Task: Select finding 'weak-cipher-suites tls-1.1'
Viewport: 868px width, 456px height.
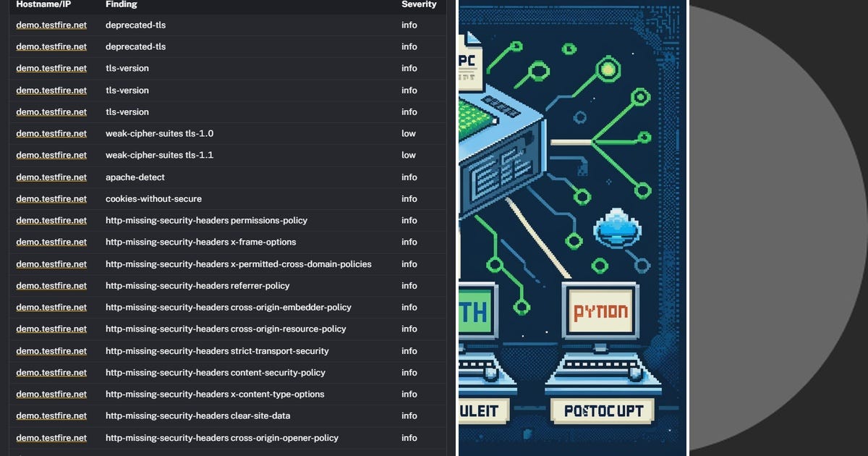Action: click(x=159, y=155)
